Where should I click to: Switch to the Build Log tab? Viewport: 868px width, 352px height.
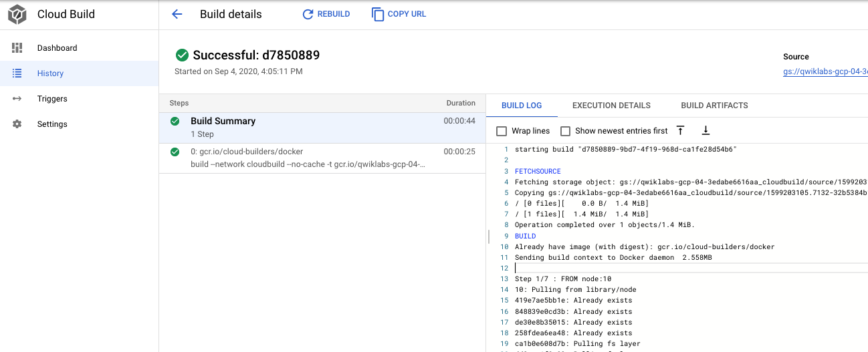[x=522, y=106]
